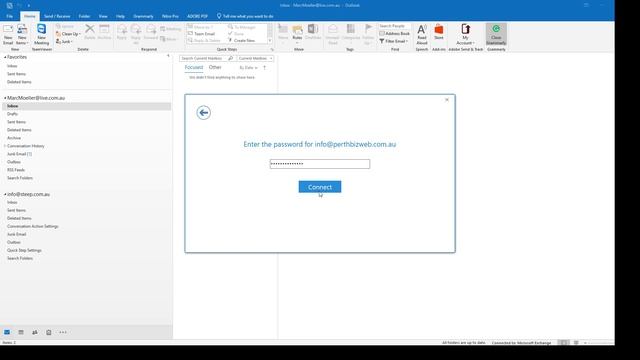Click the search magnifier in mailbox search
Image resolution: width=640 pixels, height=360 pixels.
pyautogui.click(x=231, y=58)
